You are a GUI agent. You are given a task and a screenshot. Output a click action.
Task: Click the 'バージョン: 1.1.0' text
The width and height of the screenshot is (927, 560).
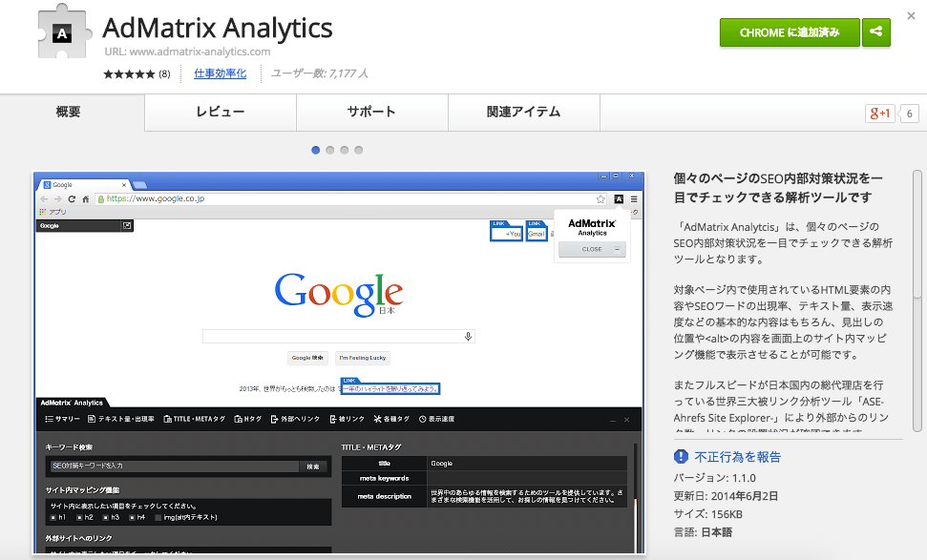(715, 478)
